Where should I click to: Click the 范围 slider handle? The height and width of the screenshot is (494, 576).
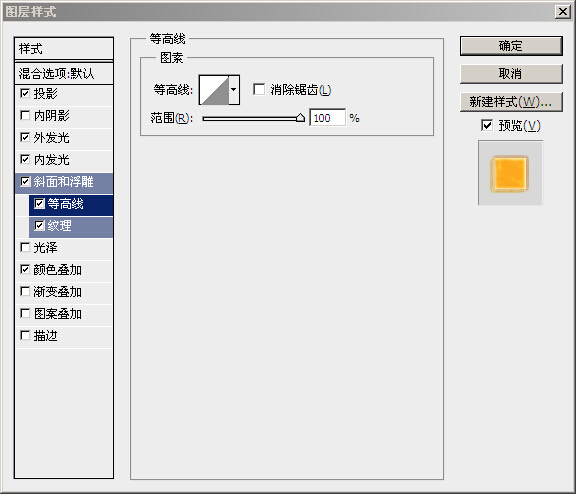point(300,118)
